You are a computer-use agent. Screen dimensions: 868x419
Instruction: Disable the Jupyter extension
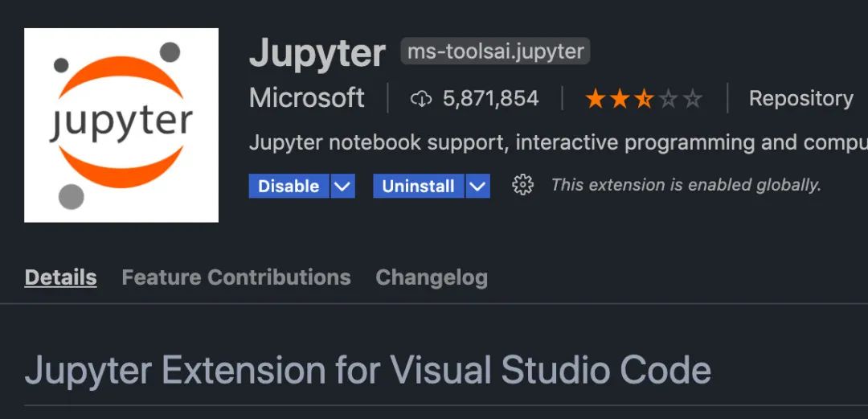coord(289,186)
